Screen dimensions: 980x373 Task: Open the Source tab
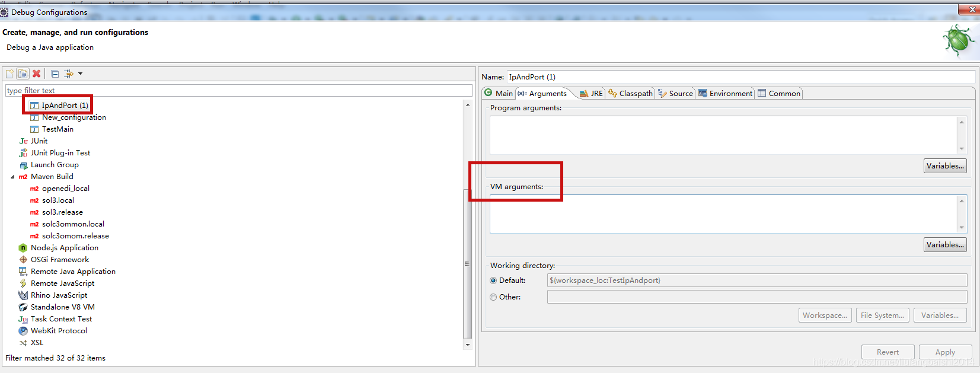coord(675,93)
